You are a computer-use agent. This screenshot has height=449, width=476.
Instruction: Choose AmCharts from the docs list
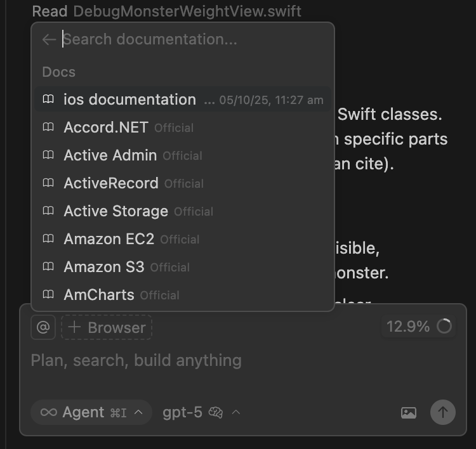pos(99,295)
